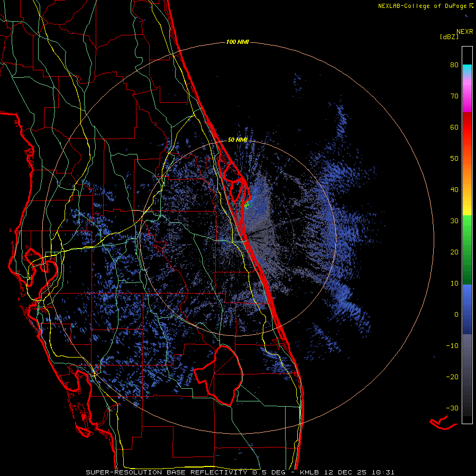
Task: Select the 50 NMI range ring label
Action: click(237, 140)
